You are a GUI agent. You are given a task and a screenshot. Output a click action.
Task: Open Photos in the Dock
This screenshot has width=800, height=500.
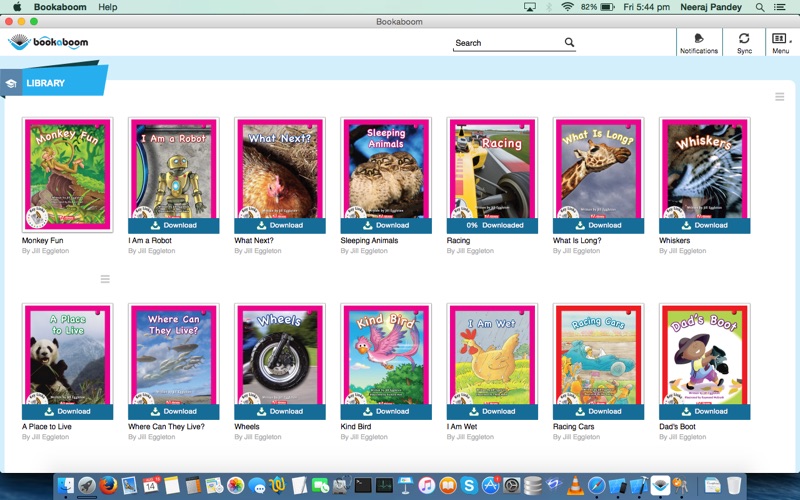[x=236, y=485]
